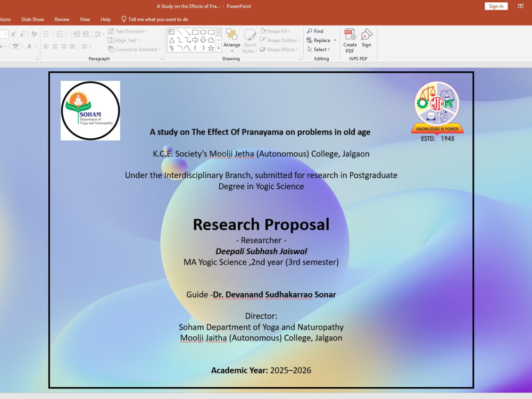Clear all formatting with the eraser icon
The width and height of the screenshot is (532, 399).
tap(34, 34)
